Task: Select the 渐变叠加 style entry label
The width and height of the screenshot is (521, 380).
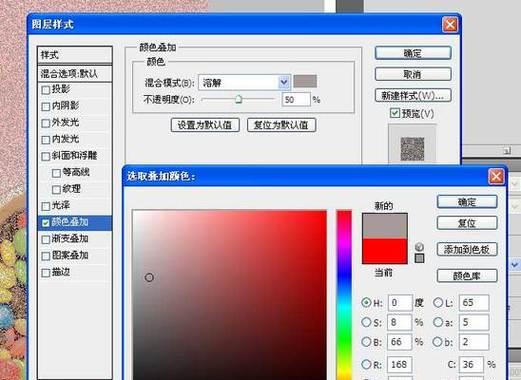Action: [x=70, y=239]
